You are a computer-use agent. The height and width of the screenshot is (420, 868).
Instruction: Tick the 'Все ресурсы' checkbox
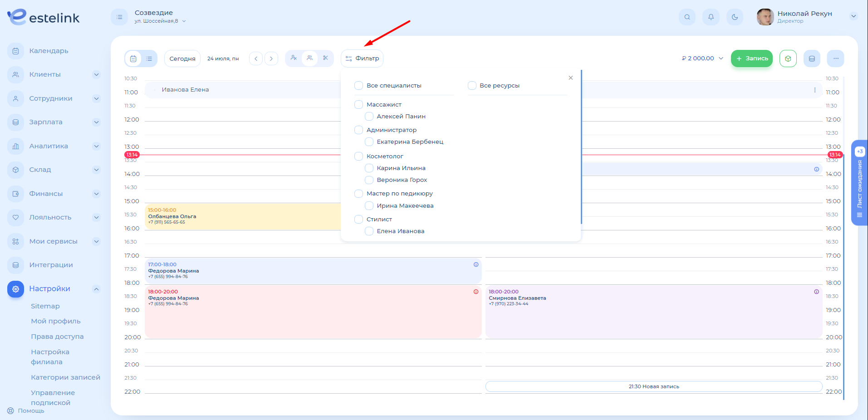tap(472, 86)
